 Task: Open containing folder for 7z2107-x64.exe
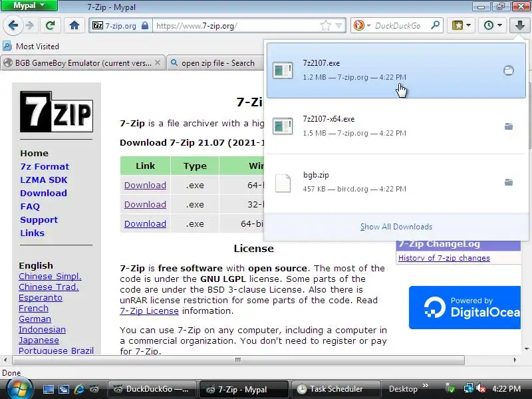509,126
